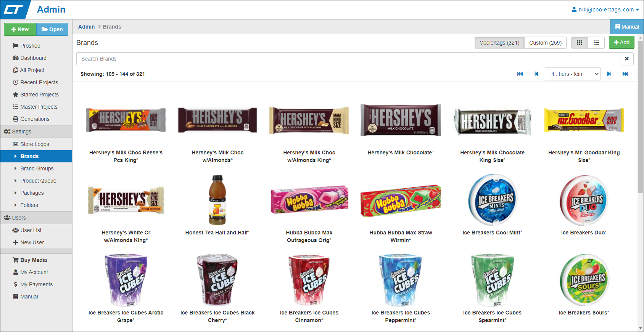This screenshot has height=332, width=644.
Task: Open the Dashboard from the sidebar
Action: click(33, 58)
